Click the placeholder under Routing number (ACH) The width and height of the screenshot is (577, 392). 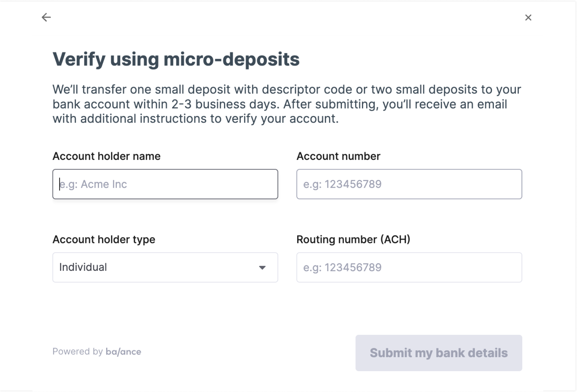pos(342,267)
